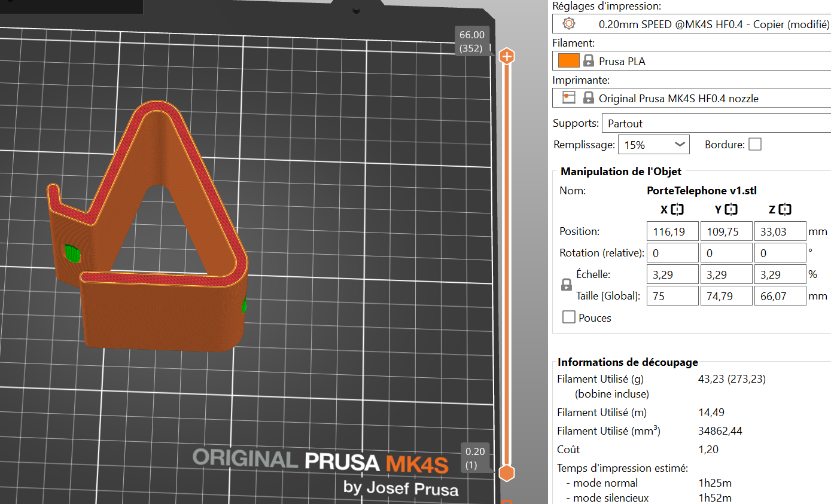Open the Supports 'Partout' dropdown

click(716, 123)
